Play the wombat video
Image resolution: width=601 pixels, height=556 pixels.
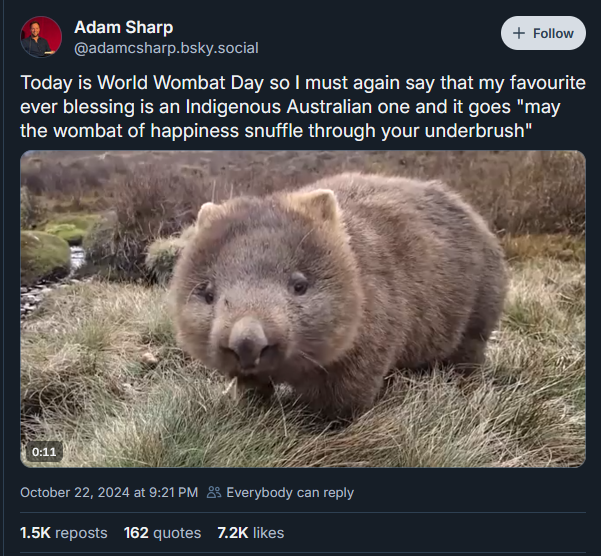click(303, 308)
